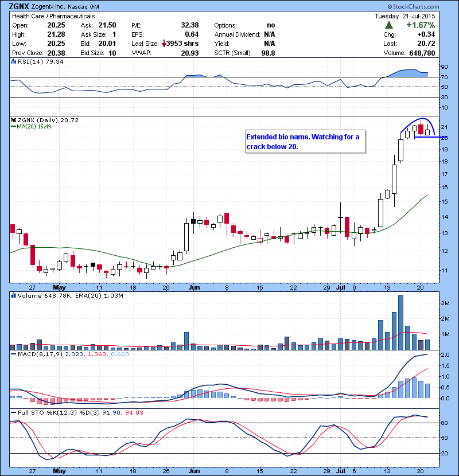Click the Prev Close value 20.38
This screenshot has height=476, width=459.
56,53
